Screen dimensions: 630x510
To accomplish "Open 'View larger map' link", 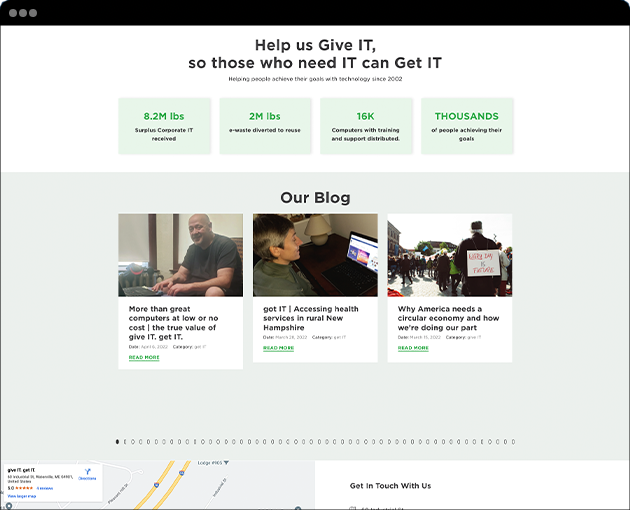I will point(22,496).
